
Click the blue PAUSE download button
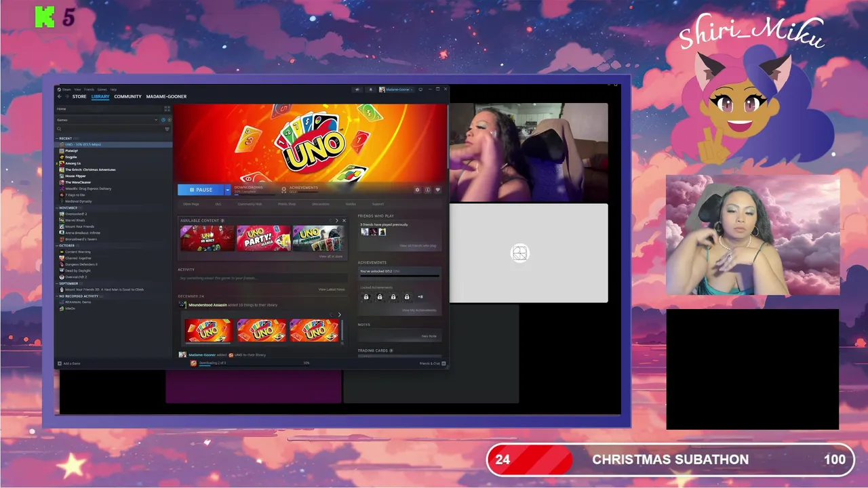click(201, 190)
